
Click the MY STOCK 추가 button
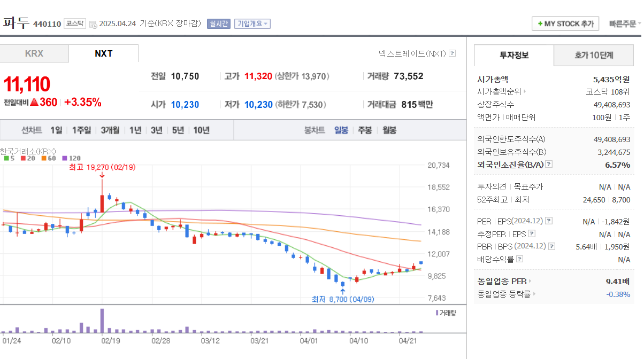point(565,24)
